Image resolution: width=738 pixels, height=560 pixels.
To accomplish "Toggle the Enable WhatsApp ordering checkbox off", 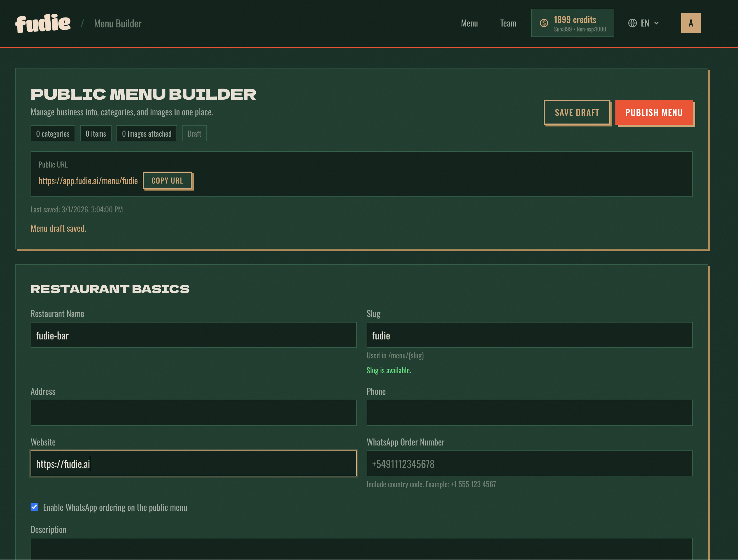I will 34,507.
